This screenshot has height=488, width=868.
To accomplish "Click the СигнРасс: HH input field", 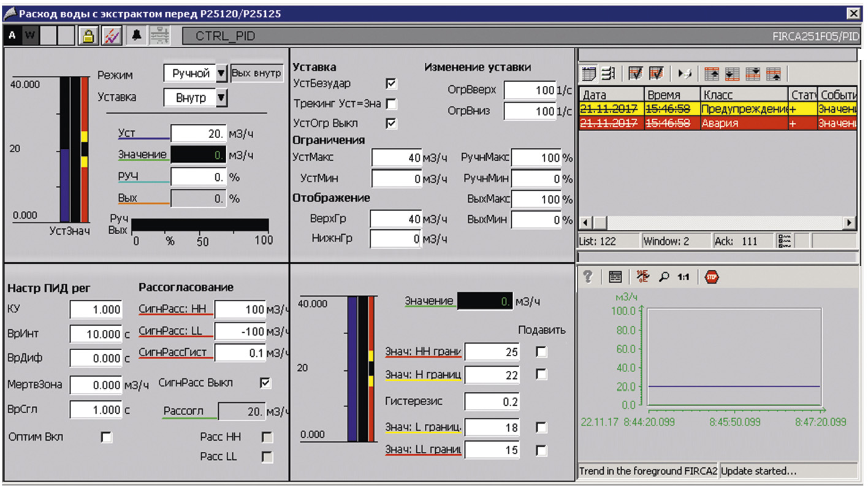I will (240, 310).
